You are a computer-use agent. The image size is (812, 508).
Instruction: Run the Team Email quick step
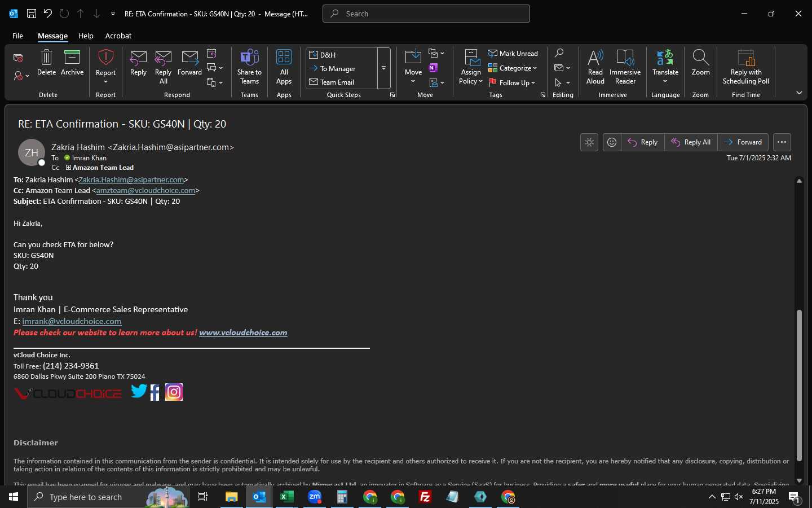(342, 82)
